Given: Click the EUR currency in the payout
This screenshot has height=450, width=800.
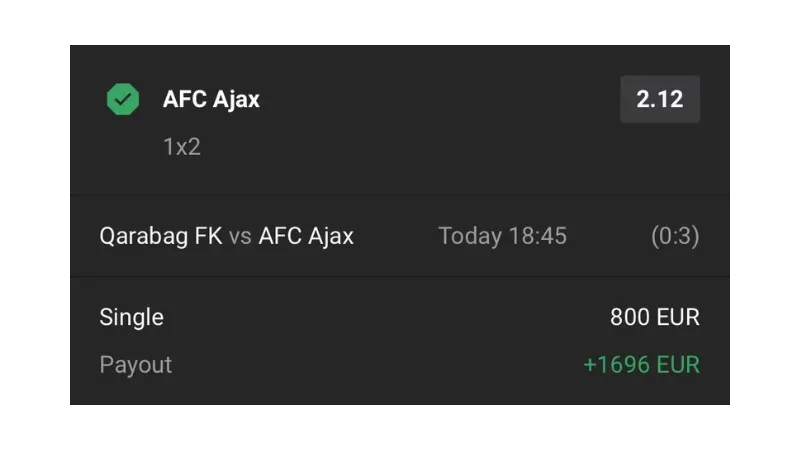Looking at the screenshot, I should (x=678, y=365).
